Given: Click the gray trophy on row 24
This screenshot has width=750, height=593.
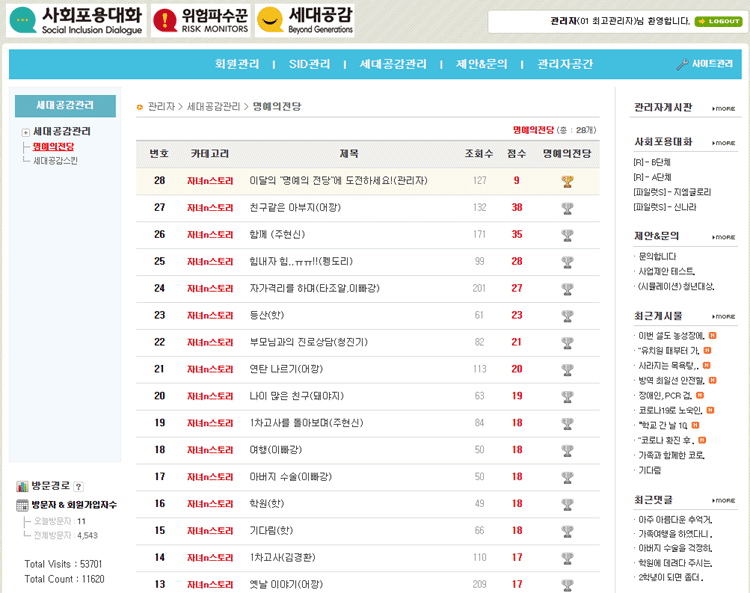Looking at the screenshot, I should pos(567,288).
